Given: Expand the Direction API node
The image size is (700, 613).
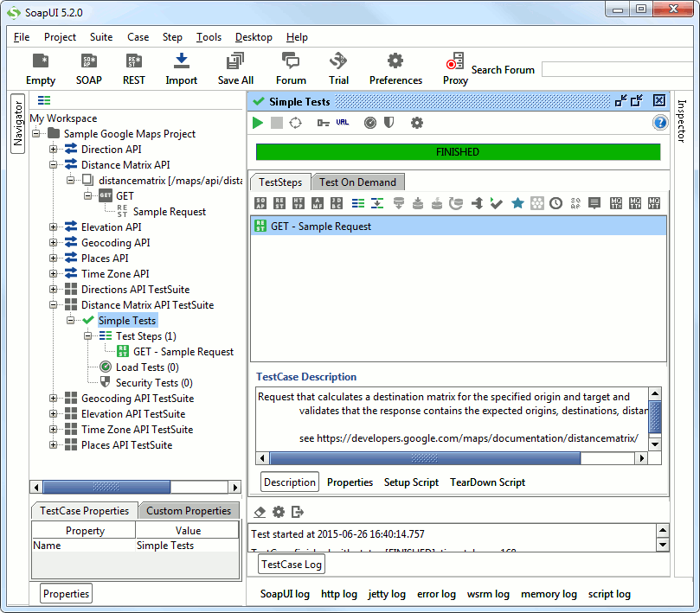Looking at the screenshot, I should (x=53, y=150).
